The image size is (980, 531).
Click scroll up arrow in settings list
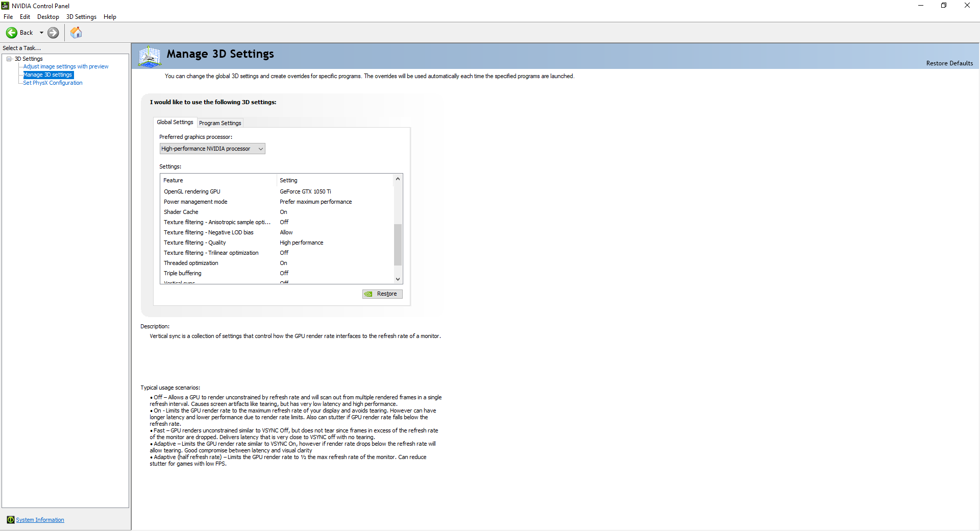[398, 179]
